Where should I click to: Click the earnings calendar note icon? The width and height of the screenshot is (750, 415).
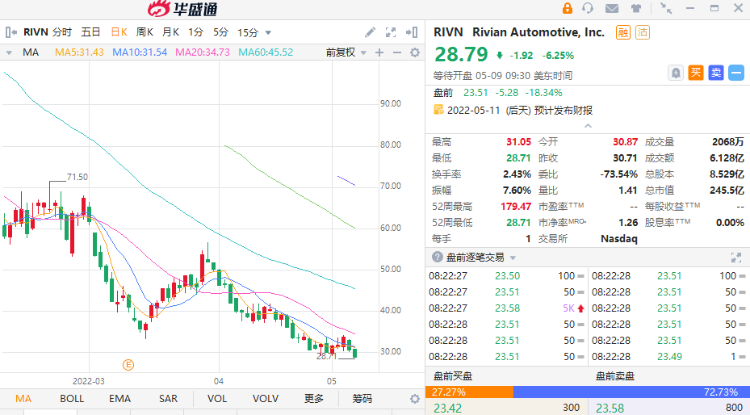pos(438,110)
